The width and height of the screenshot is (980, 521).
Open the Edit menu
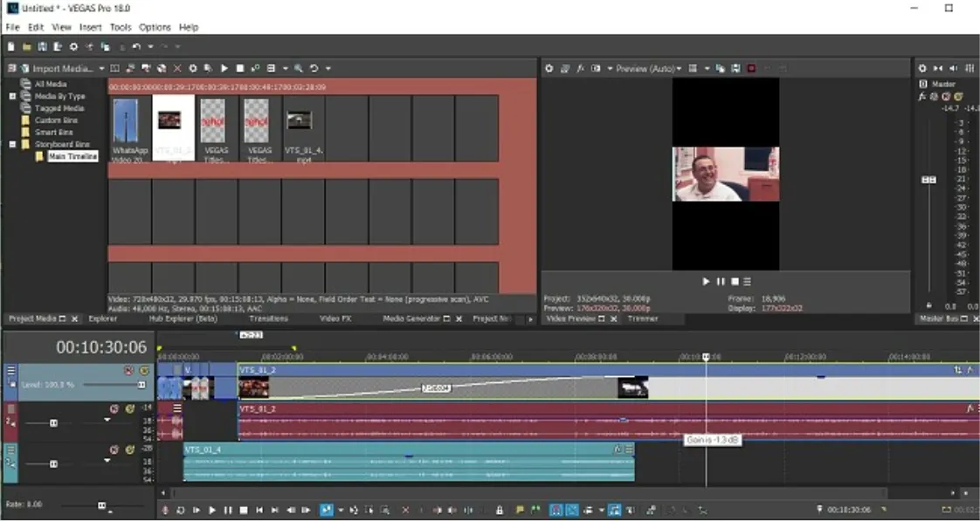click(36, 27)
